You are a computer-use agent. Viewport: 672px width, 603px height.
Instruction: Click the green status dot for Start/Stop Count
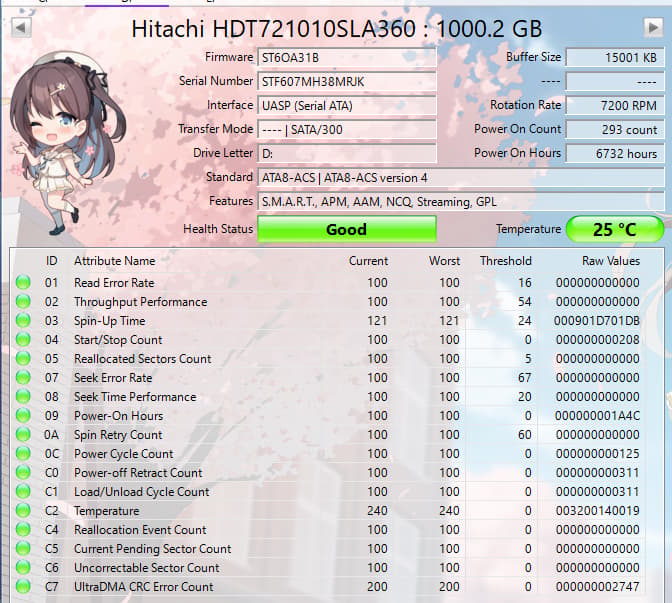coord(23,339)
